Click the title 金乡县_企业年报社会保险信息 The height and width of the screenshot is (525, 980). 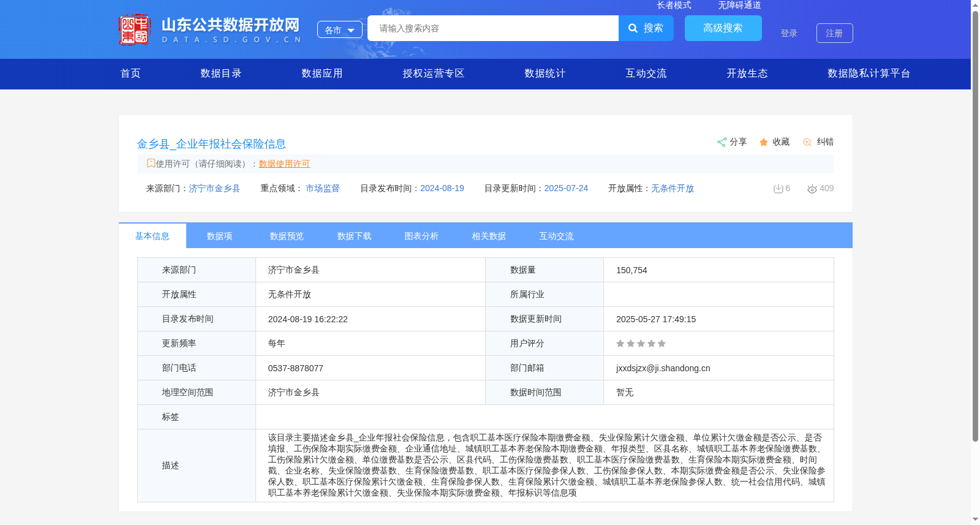[211, 144]
